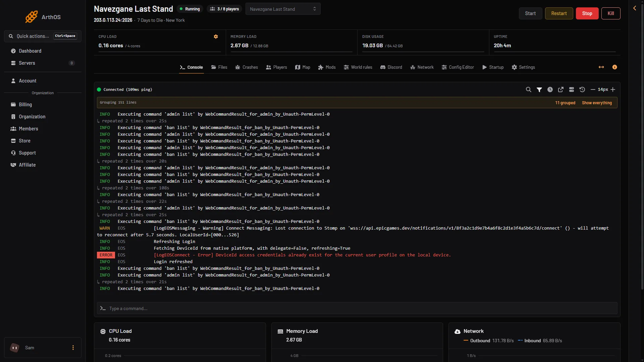Open Sam user menu three dots
This screenshot has width=644, height=362.
73,348
